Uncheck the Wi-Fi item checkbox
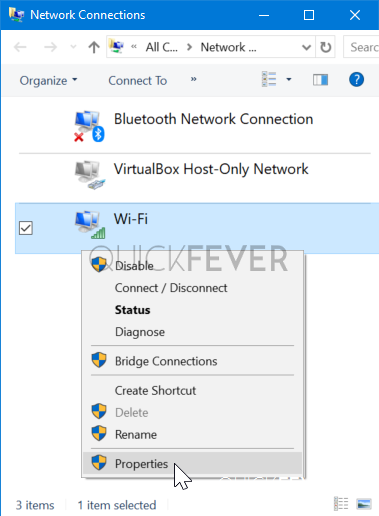This screenshot has height=516, width=379. [x=26, y=228]
